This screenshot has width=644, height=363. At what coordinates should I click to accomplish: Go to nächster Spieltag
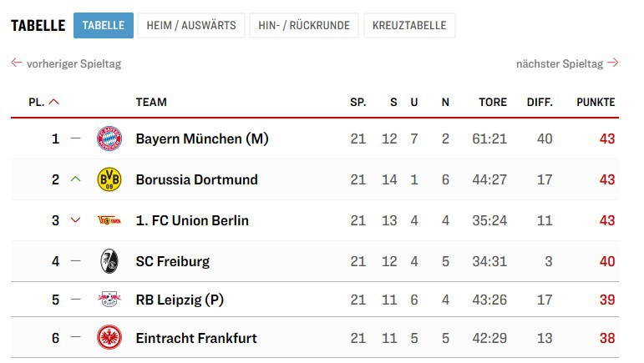click(x=566, y=63)
